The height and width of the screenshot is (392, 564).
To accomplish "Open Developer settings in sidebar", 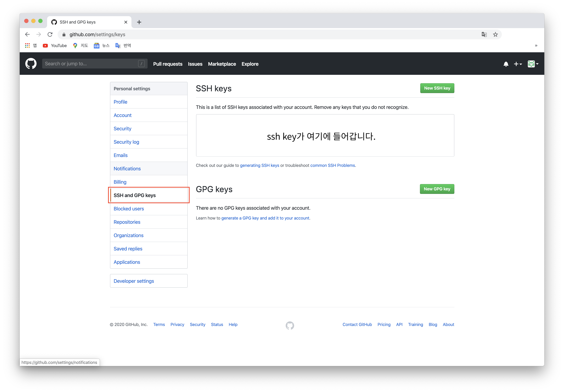I will (x=134, y=281).
